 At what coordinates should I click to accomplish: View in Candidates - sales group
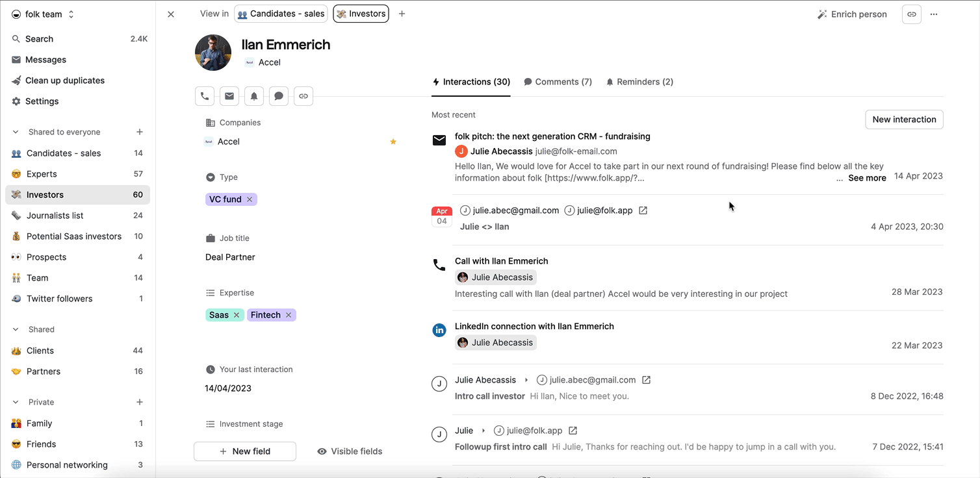(x=281, y=14)
